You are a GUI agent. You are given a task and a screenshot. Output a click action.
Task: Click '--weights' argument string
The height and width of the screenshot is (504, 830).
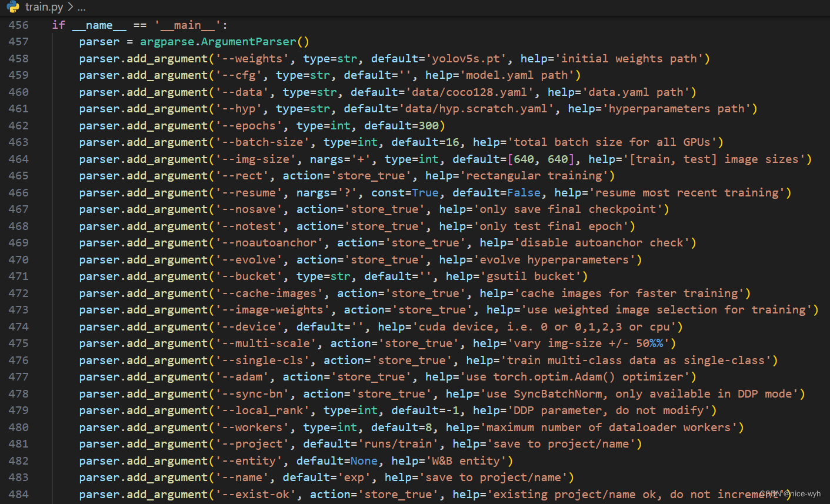[252, 58]
